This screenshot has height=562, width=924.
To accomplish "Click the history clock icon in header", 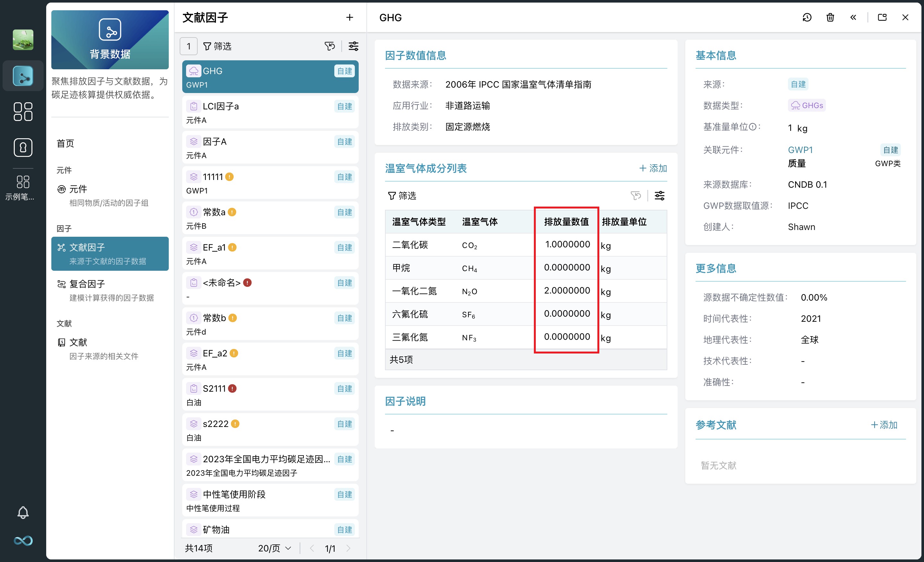I will [x=807, y=17].
